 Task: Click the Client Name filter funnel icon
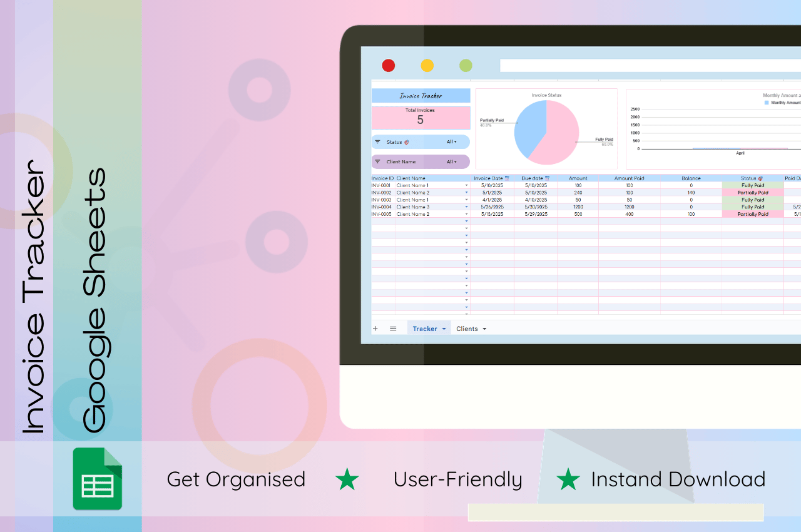(377, 161)
